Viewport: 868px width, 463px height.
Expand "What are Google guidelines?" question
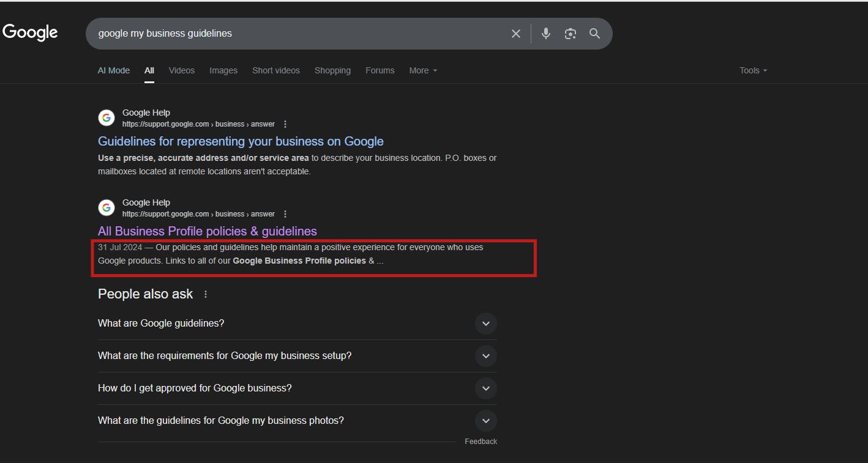(x=485, y=324)
